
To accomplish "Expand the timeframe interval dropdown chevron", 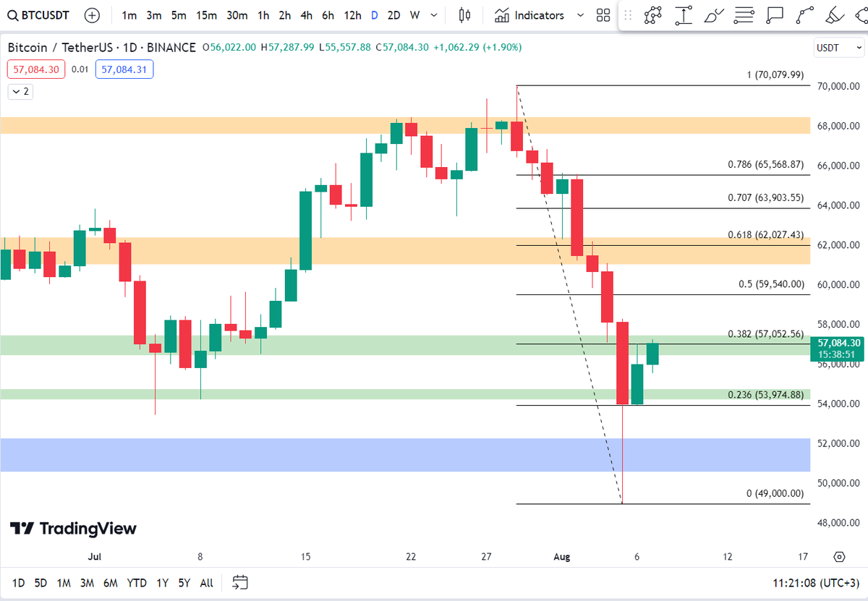I will 433,15.
